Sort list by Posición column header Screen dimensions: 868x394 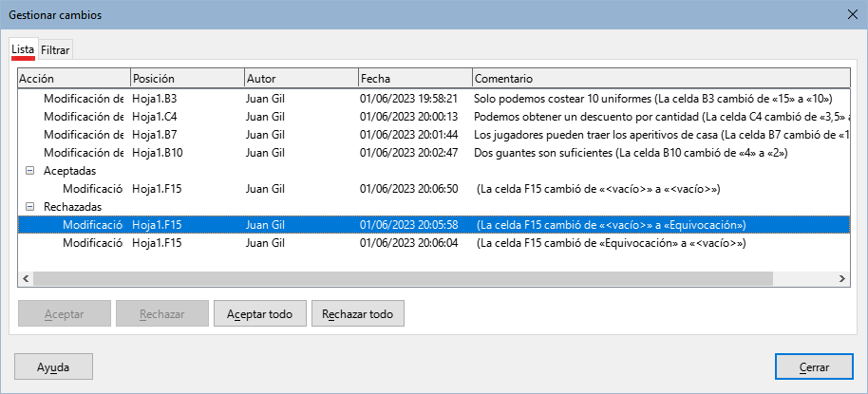[x=186, y=78]
